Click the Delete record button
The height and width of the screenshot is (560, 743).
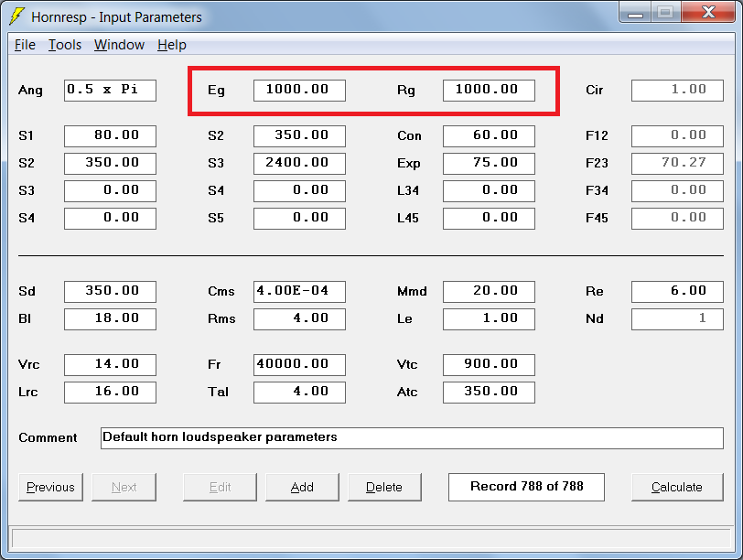(384, 487)
